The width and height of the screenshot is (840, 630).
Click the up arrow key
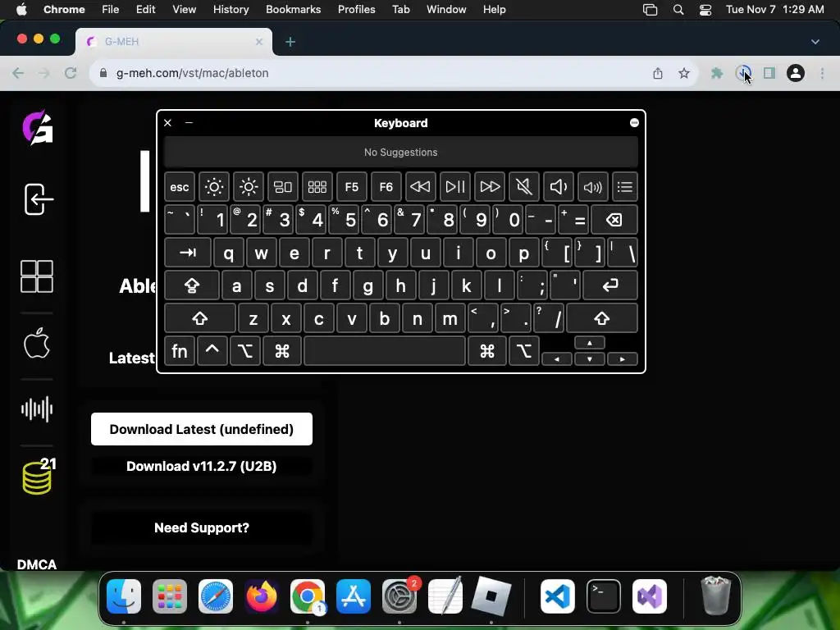(589, 343)
